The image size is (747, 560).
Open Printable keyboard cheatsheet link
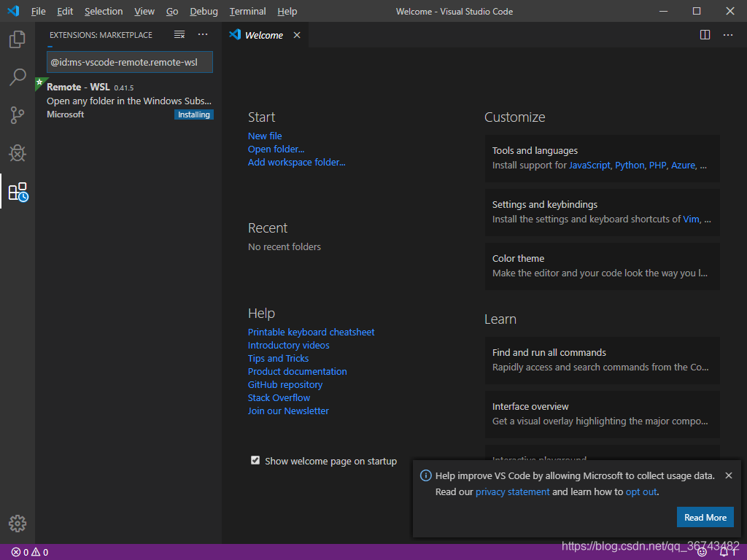coord(311,332)
